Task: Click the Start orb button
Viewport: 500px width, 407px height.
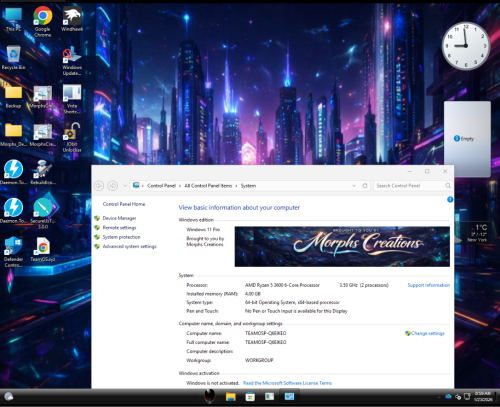Action: (x=9, y=396)
